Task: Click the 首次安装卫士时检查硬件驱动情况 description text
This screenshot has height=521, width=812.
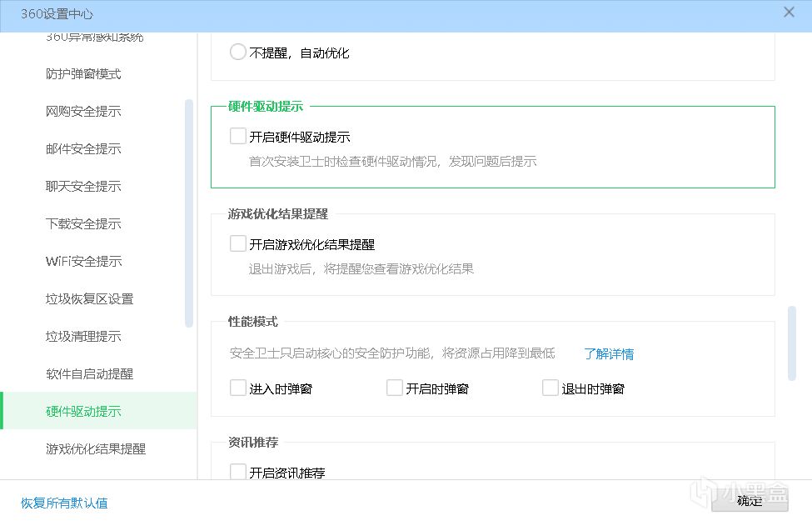Action: tap(392, 161)
